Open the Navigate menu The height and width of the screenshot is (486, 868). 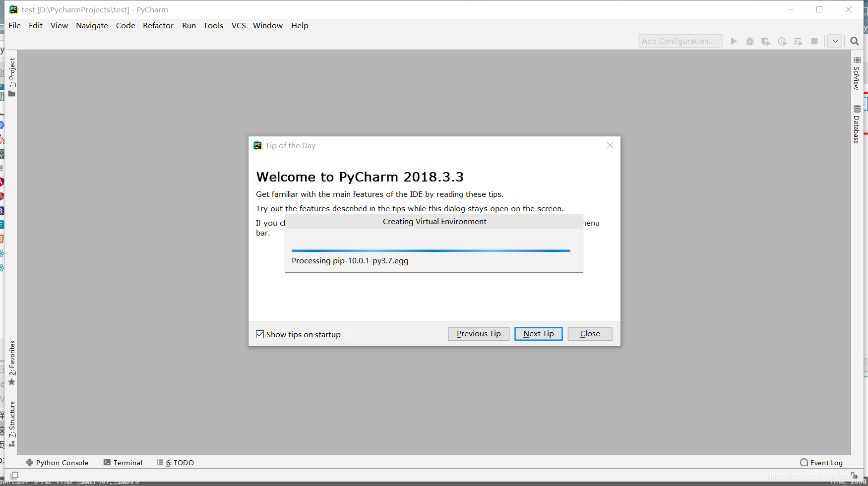[92, 26]
